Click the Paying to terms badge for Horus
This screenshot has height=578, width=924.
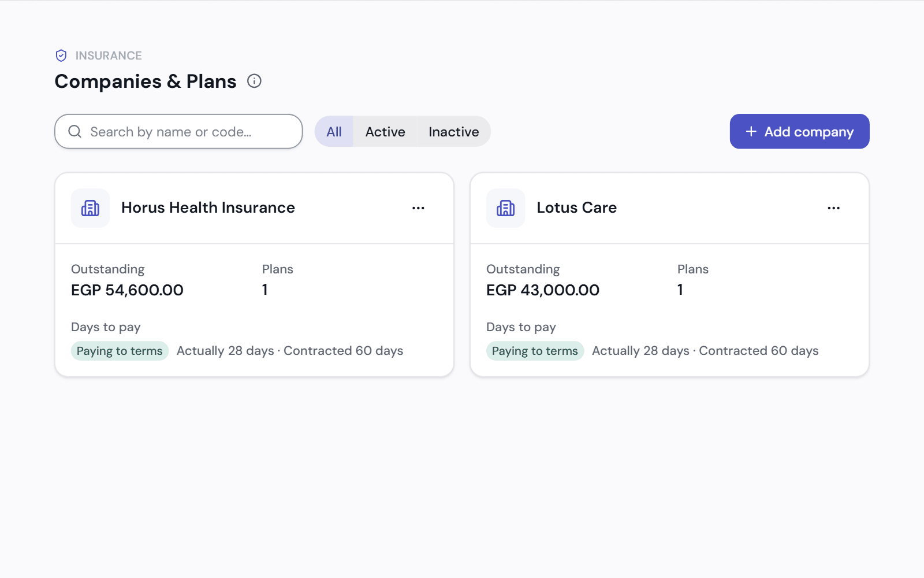pyautogui.click(x=120, y=351)
